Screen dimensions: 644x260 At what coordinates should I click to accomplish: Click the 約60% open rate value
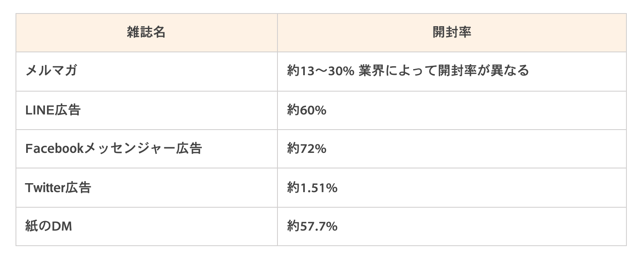point(306,110)
